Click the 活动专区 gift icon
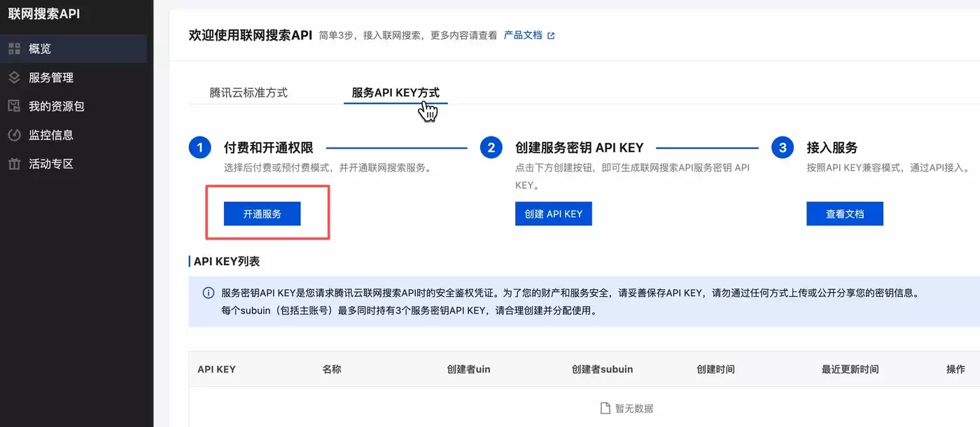This screenshot has height=427, width=980. click(14, 164)
